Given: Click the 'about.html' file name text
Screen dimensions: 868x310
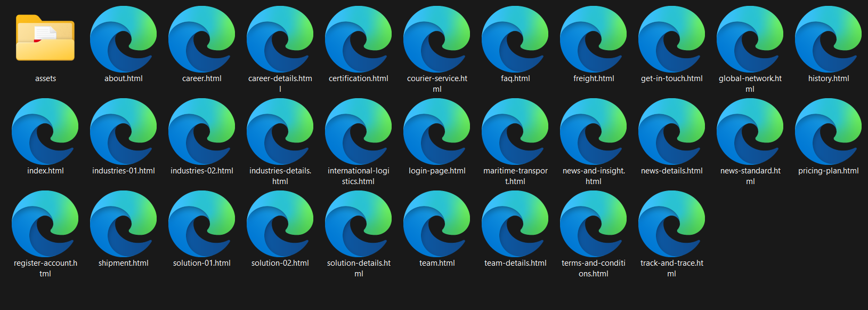Looking at the screenshot, I should click(x=124, y=78).
